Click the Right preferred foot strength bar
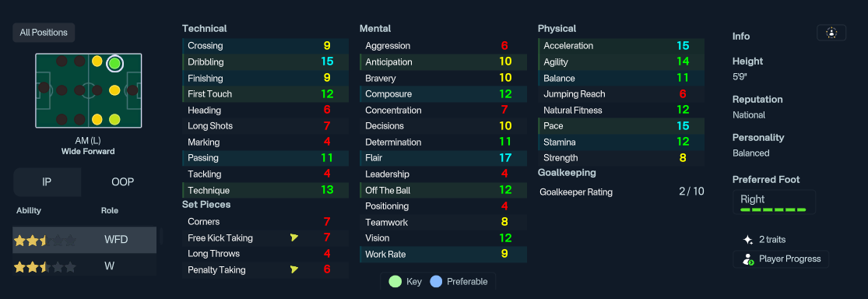 click(773, 210)
